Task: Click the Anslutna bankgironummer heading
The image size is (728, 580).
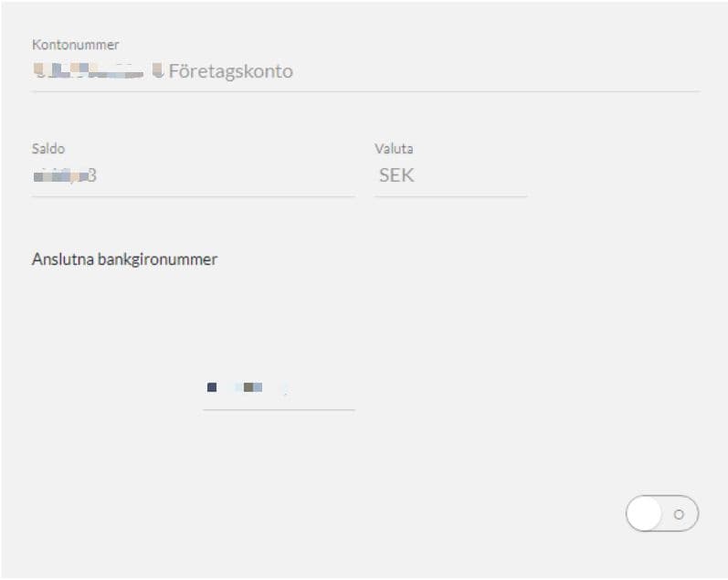Action: [124, 259]
